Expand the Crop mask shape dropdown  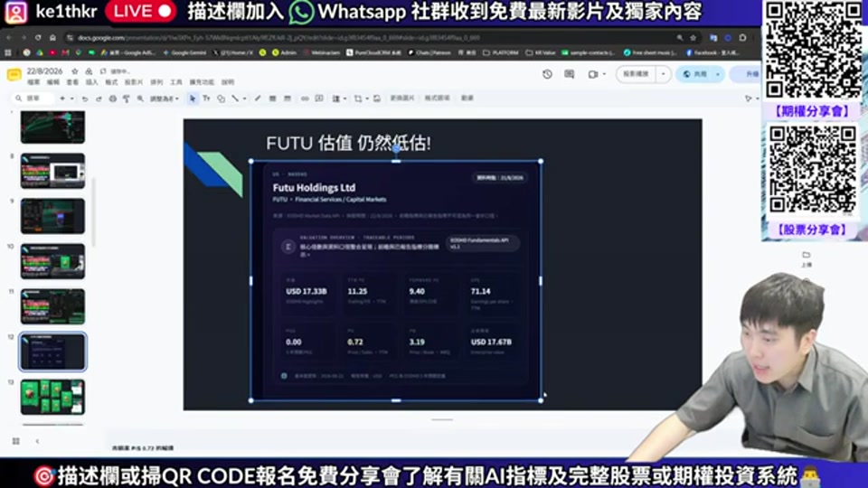click(366, 99)
